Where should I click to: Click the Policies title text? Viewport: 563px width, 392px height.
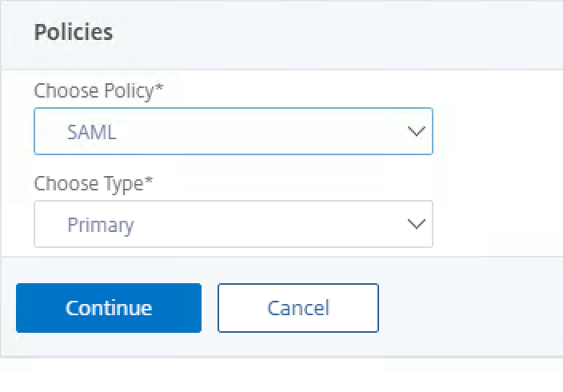coord(74,32)
